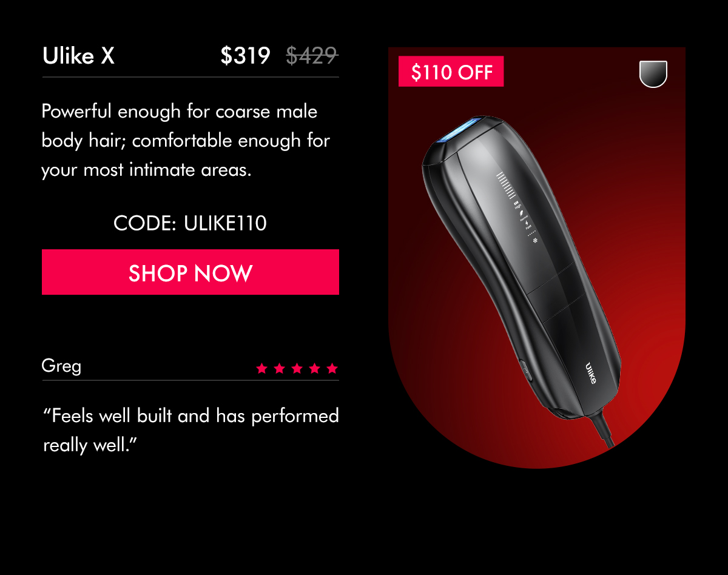Select the middle rating star
This screenshot has height=575, width=728.
pyautogui.click(x=297, y=368)
